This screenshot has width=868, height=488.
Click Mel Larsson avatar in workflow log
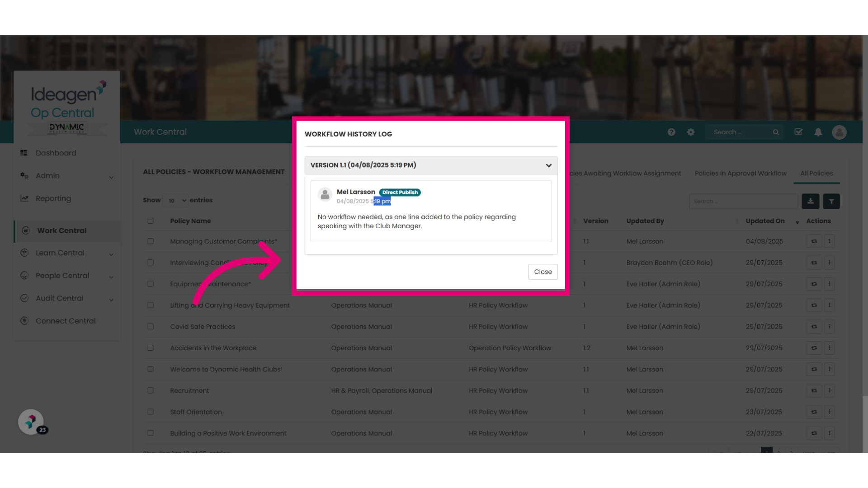click(325, 195)
